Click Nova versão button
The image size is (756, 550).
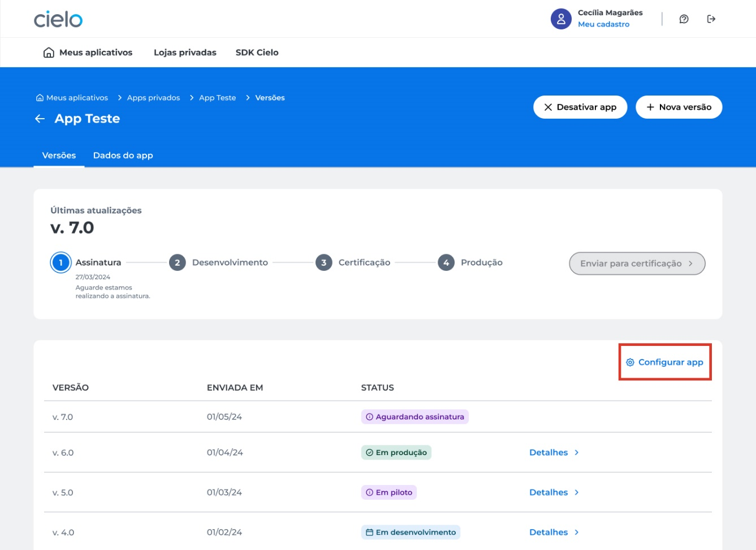(x=679, y=107)
